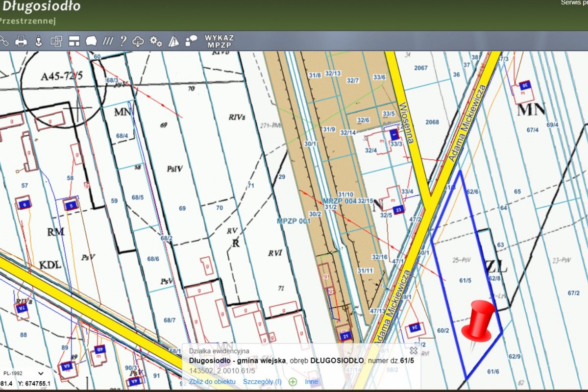Click the green plus circle in popup
Viewport: 588px width, 392px height.
pyautogui.click(x=293, y=382)
